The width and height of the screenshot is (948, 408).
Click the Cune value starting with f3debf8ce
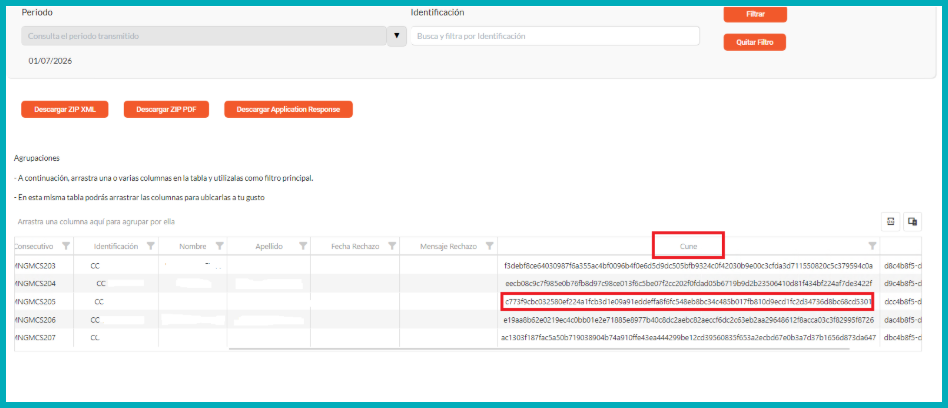[x=688, y=265]
